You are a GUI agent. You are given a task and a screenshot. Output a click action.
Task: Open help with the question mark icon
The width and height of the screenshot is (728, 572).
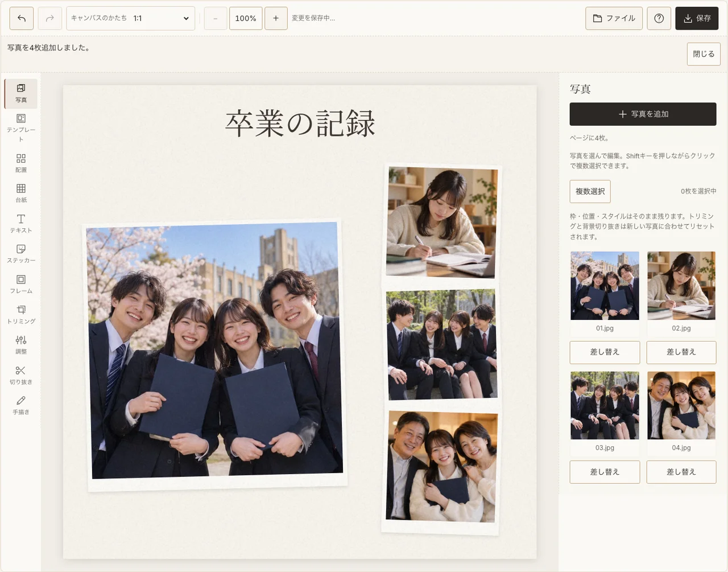[x=659, y=18]
